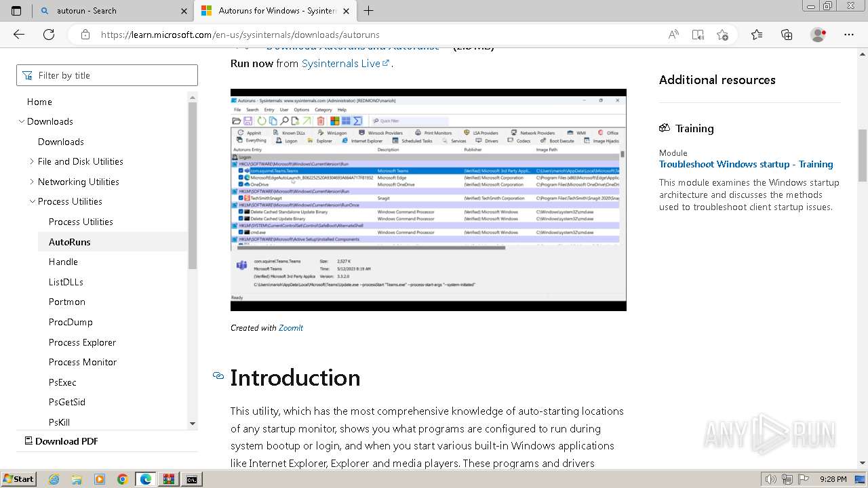Open Edge settings and more menu
Viewport: 868px width, 488px height.
click(849, 35)
